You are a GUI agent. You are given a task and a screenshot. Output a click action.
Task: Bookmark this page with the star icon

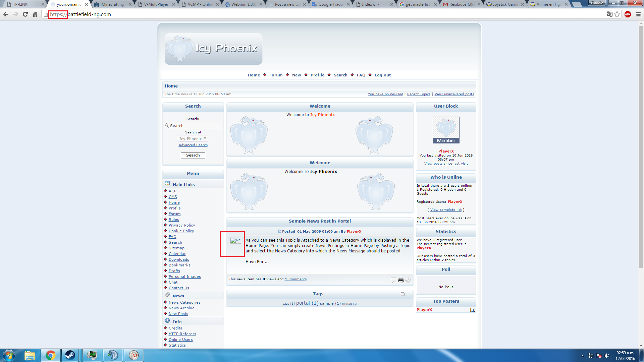tap(617, 14)
